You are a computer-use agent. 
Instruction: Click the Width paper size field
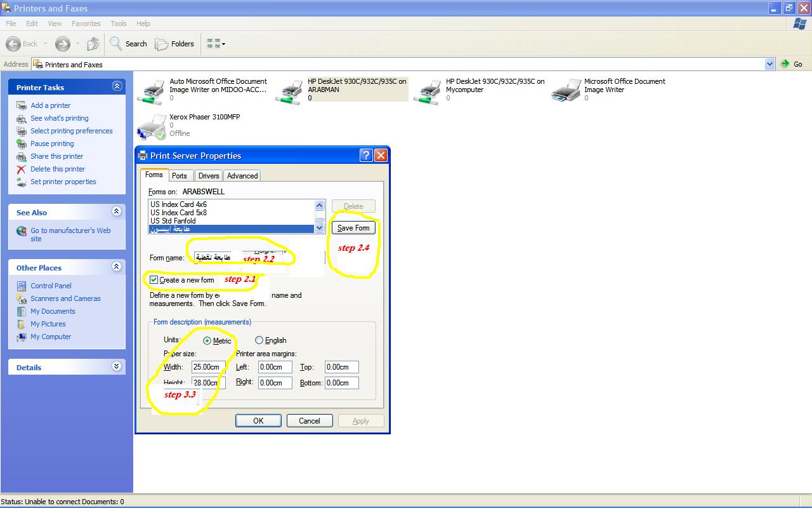click(x=208, y=367)
